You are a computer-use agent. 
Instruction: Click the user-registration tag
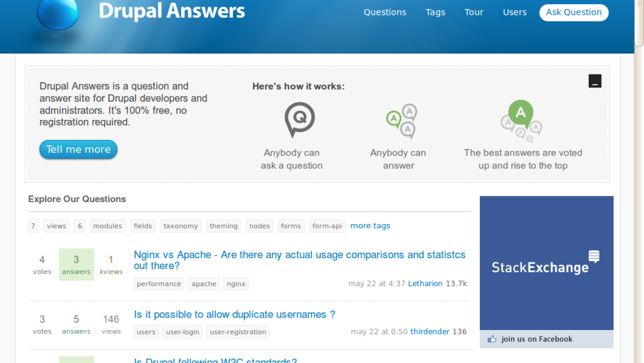(x=238, y=332)
